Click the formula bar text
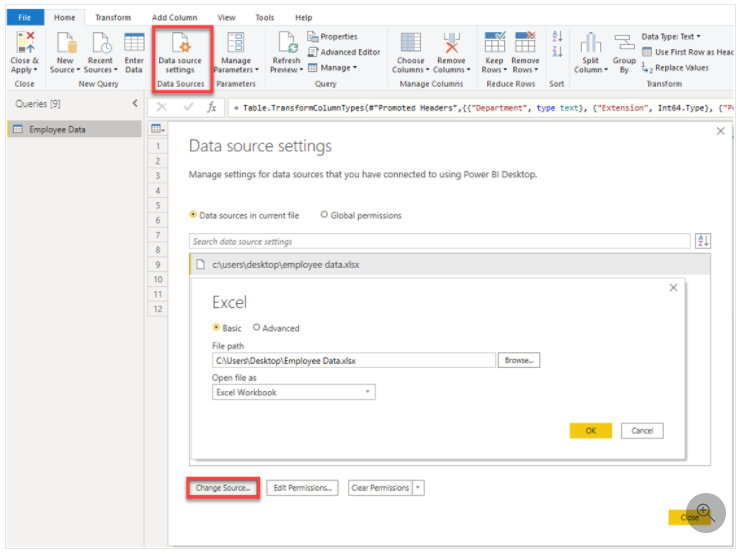740x556 pixels. pyautogui.click(x=481, y=108)
